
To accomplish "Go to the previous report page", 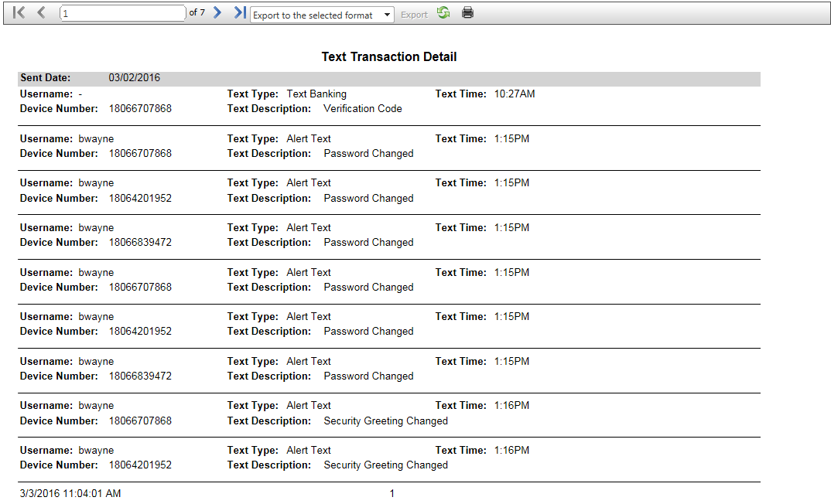I will pos(42,13).
